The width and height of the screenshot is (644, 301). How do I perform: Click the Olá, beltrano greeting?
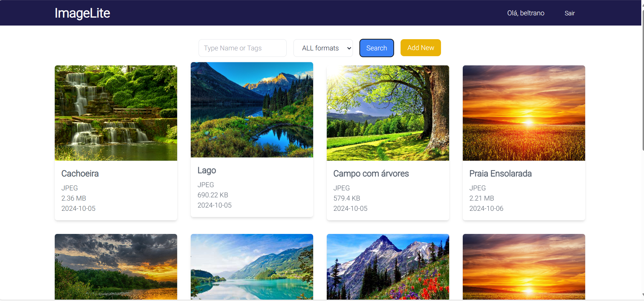[526, 13]
